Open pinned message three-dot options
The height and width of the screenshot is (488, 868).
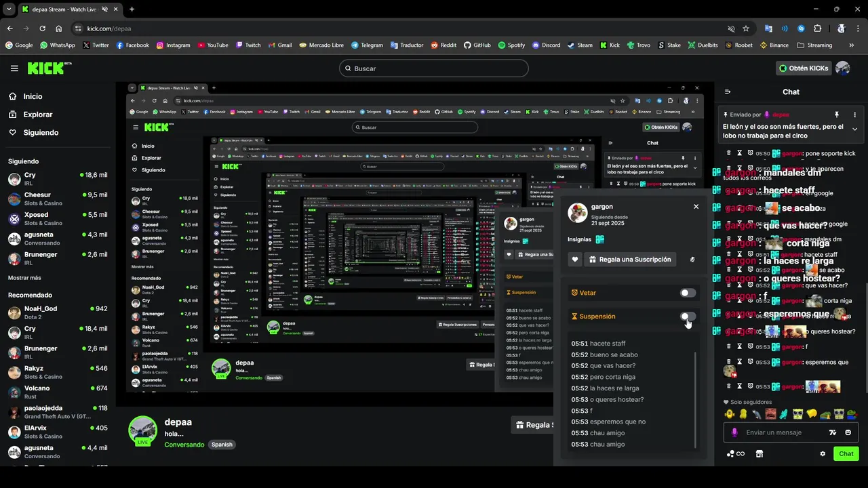click(x=854, y=115)
